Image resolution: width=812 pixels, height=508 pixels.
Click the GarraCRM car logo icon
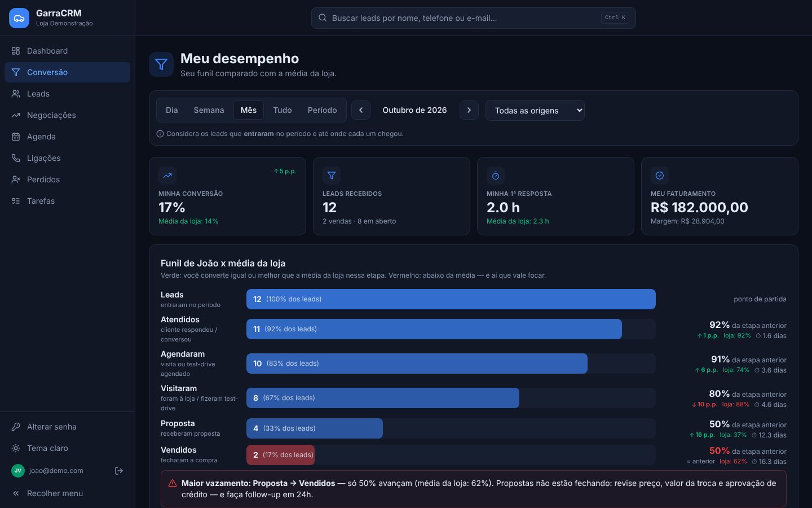pos(19,18)
